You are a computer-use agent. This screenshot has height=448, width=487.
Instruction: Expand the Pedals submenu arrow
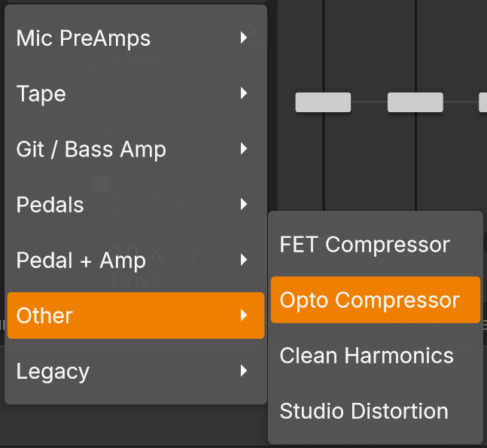(x=244, y=204)
